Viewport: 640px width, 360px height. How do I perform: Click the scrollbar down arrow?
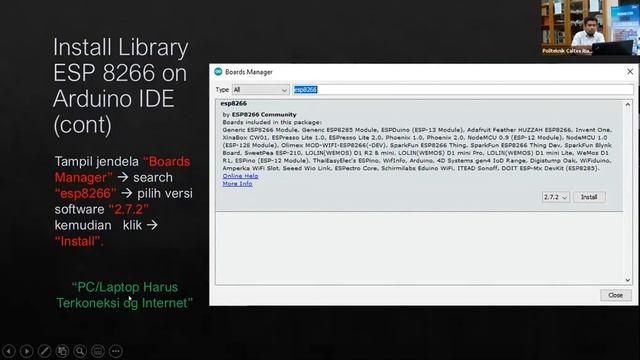628,280
